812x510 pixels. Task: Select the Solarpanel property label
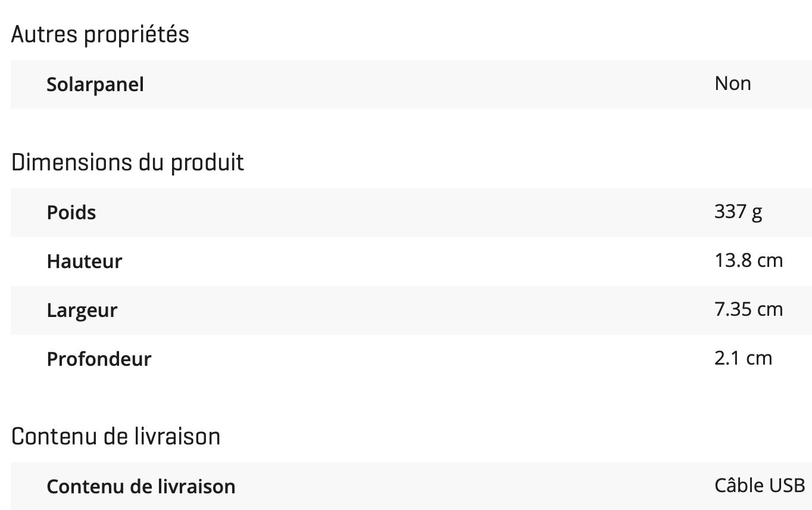point(95,85)
